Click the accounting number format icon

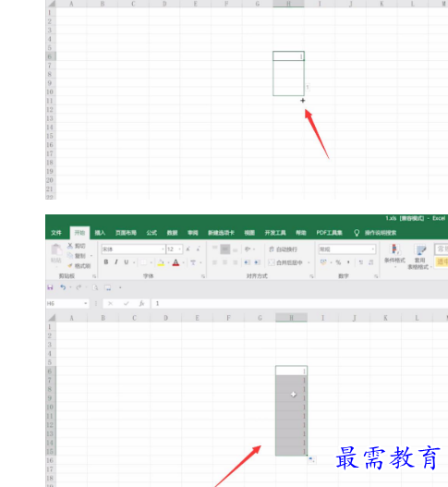tap(323, 262)
